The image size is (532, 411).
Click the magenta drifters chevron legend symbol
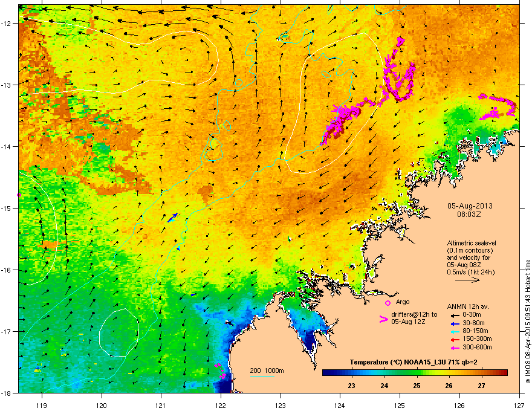(x=383, y=319)
